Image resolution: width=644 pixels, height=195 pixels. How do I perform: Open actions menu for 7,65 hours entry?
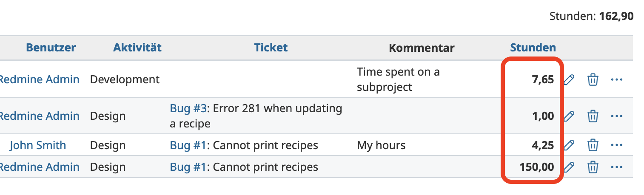[x=616, y=79]
